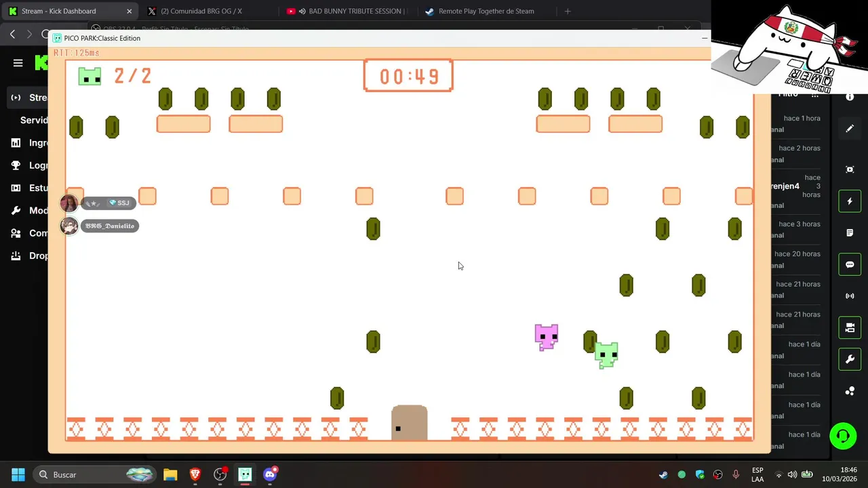Click the pencil edit icon in right toolbar
The image size is (868, 488).
(850, 129)
